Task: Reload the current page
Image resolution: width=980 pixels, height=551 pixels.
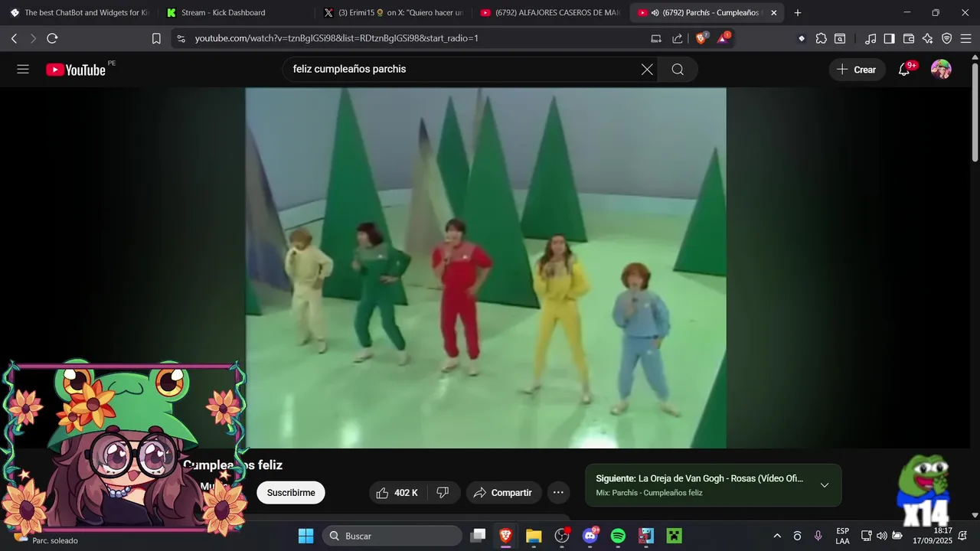Action: click(52, 38)
